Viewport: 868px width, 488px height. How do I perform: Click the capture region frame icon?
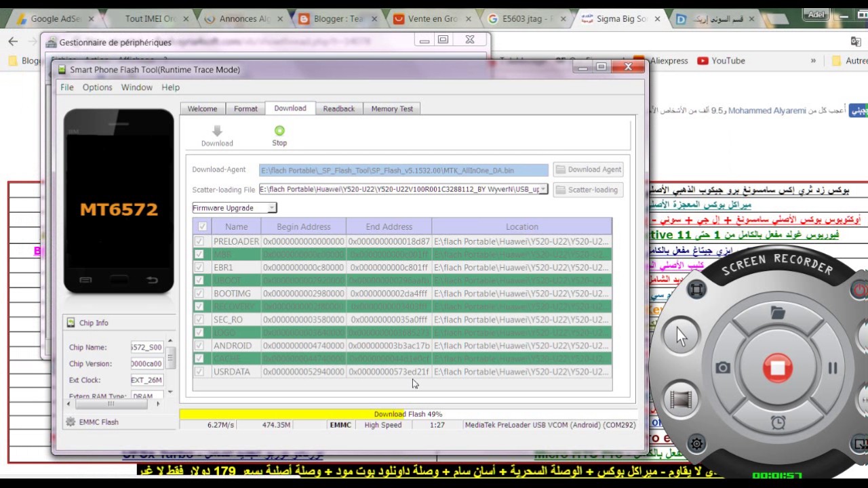696,290
